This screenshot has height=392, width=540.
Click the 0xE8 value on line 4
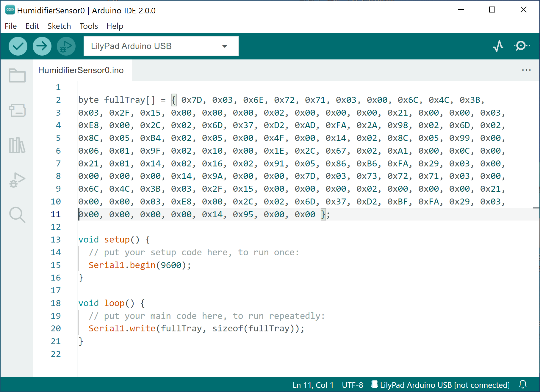(88, 125)
